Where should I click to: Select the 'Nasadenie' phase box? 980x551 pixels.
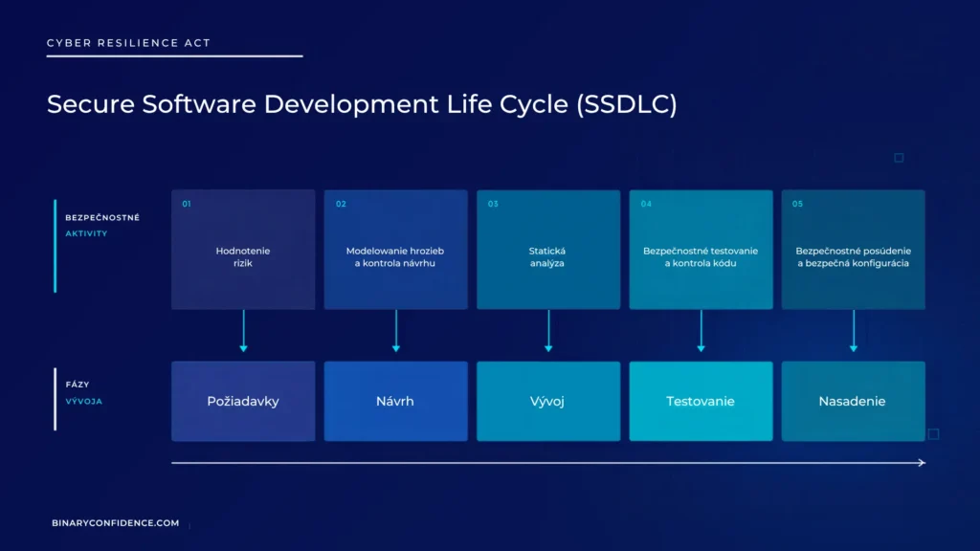click(853, 401)
